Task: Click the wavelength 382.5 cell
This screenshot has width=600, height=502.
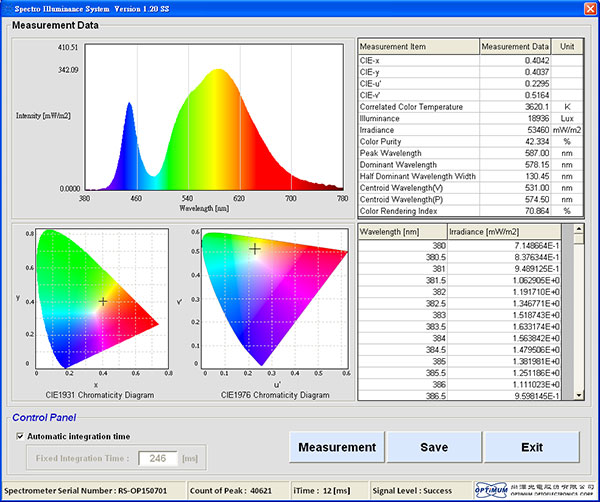Action: (x=403, y=303)
